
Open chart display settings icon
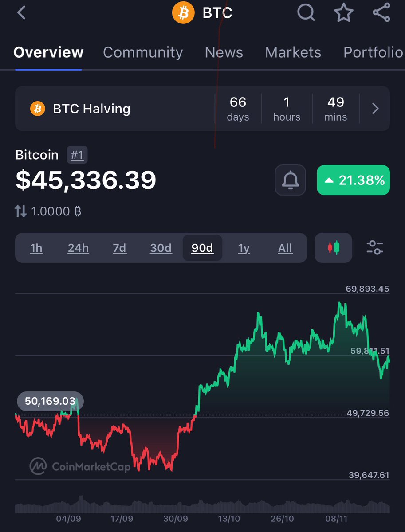(375, 248)
